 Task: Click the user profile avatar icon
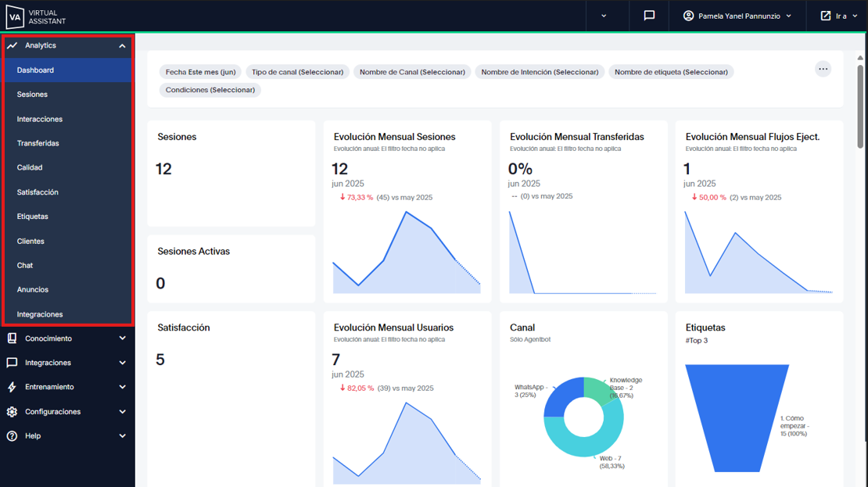[688, 16]
